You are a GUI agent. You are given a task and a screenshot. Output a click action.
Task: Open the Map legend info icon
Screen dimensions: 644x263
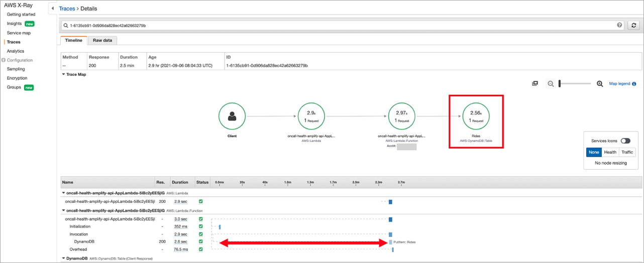tap(634, 84)
